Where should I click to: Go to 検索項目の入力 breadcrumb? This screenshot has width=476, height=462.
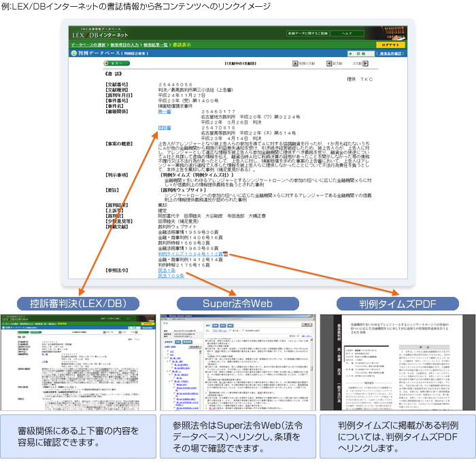[124, 45]
